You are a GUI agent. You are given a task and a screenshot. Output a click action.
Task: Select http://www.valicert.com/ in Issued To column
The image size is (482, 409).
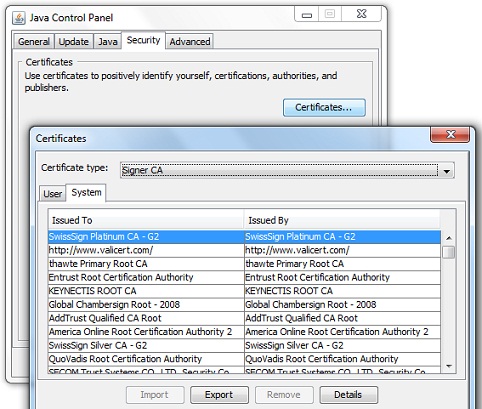pos(146,250)
